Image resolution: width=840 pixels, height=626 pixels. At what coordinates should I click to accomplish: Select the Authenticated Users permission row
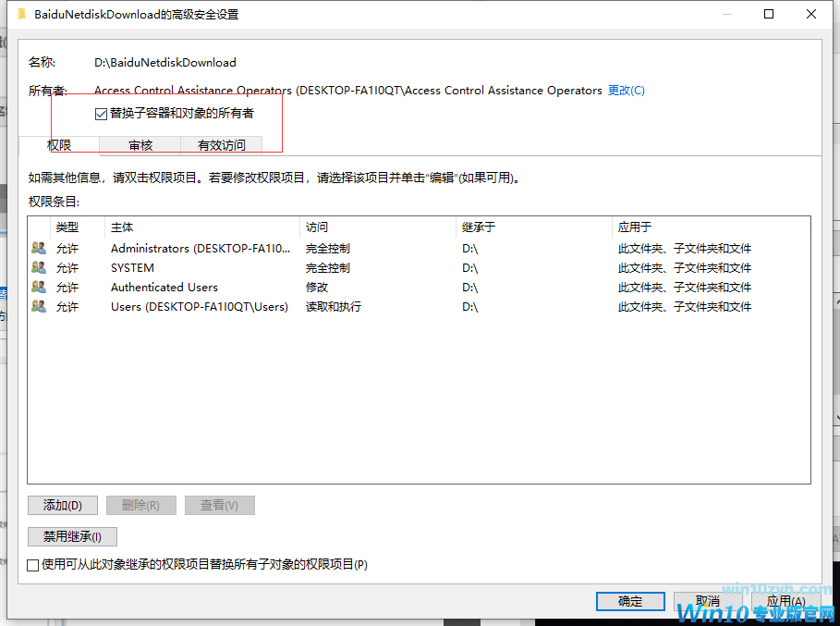[164, 287]
